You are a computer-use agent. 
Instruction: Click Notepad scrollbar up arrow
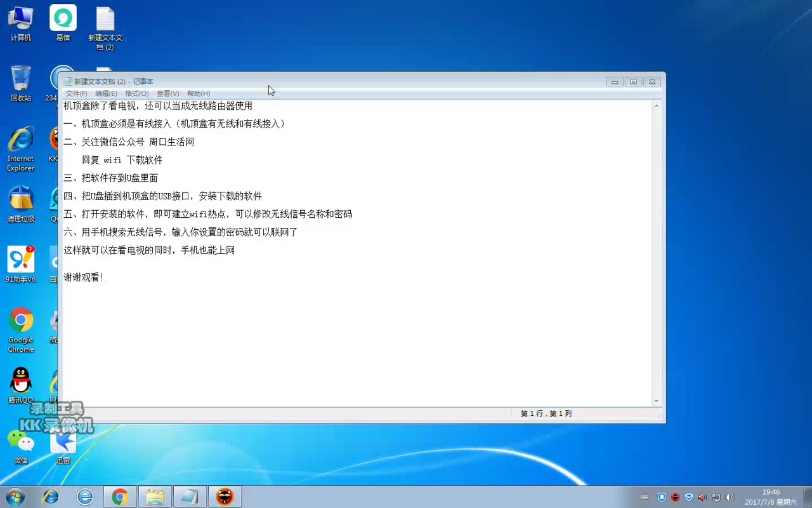(x=656, y=105)
